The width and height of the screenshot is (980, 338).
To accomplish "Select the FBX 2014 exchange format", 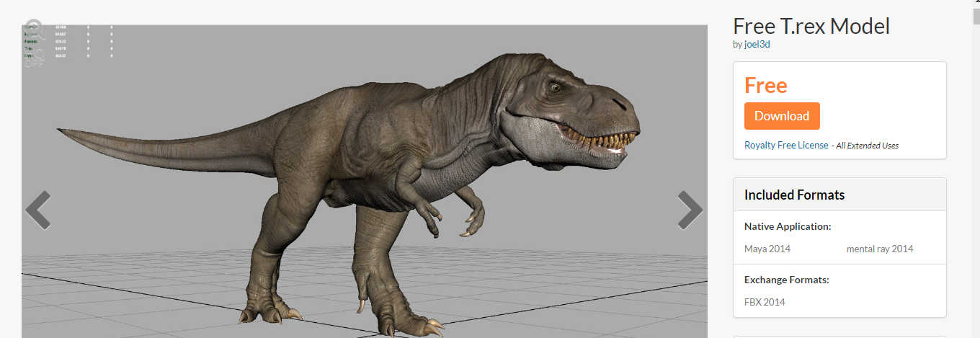I will click(x=764, y=302).
